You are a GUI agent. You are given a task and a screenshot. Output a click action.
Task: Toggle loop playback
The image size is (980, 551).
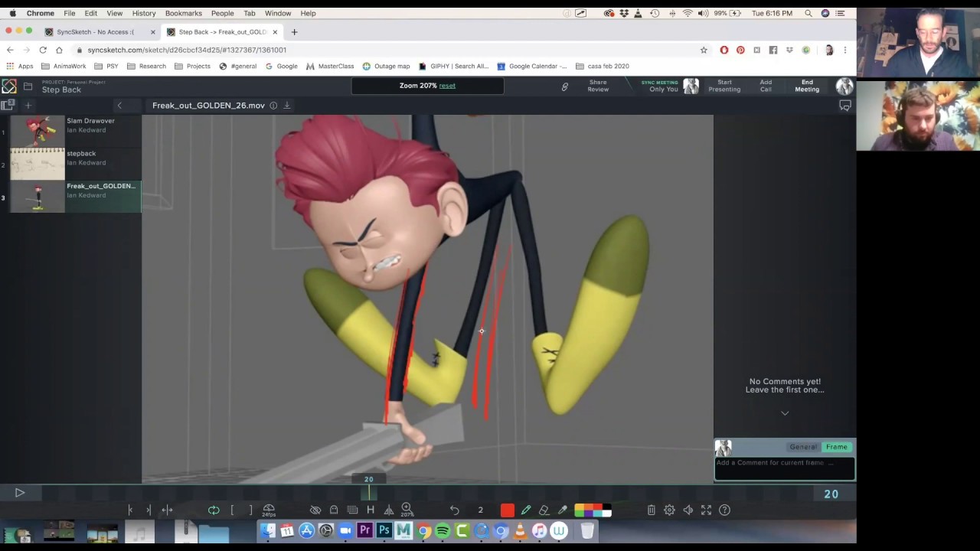click(x=214, y=510)
